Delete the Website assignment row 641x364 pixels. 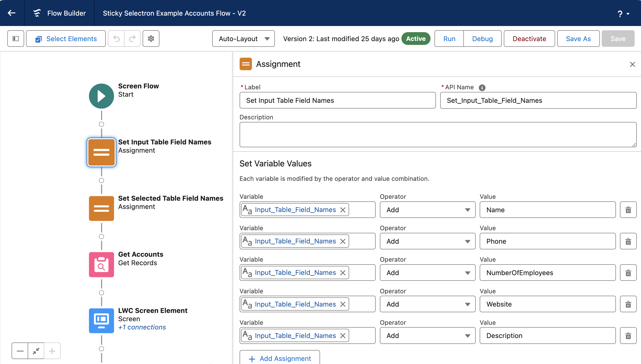(x=628, y=304)
